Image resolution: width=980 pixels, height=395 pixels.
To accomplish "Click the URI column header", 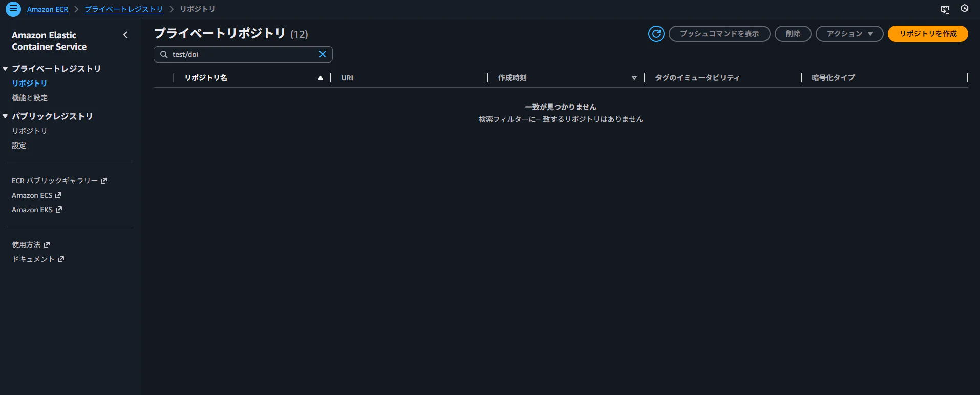I will [x=347, y=78].
